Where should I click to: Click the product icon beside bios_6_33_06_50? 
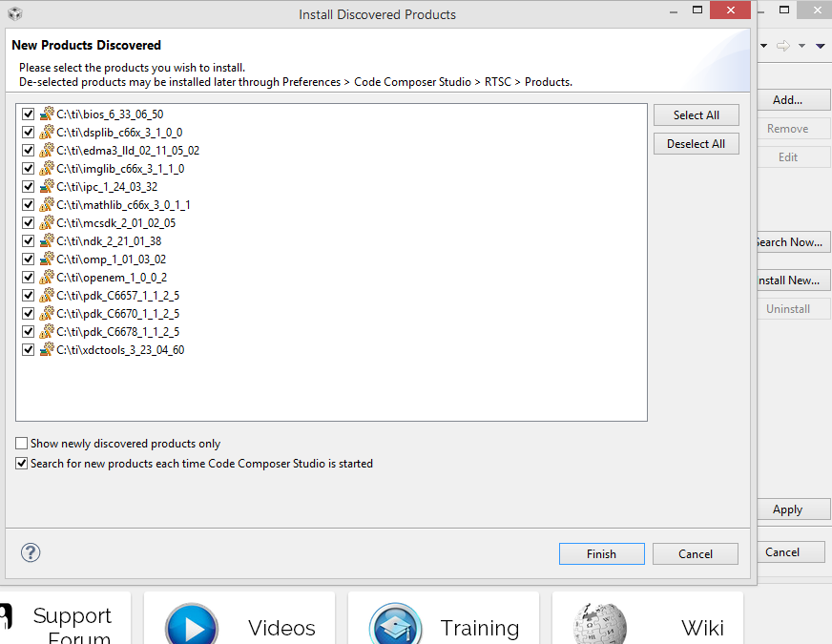click(47, 114)
